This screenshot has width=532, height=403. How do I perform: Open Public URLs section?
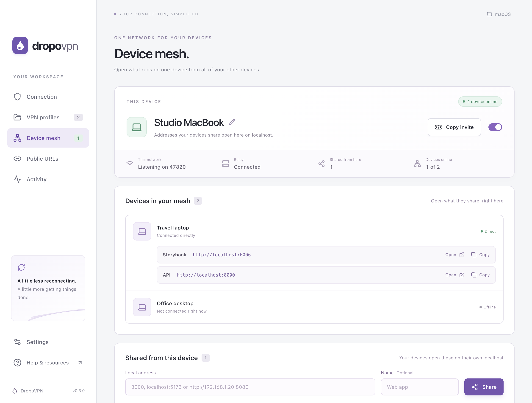(48, 159)
